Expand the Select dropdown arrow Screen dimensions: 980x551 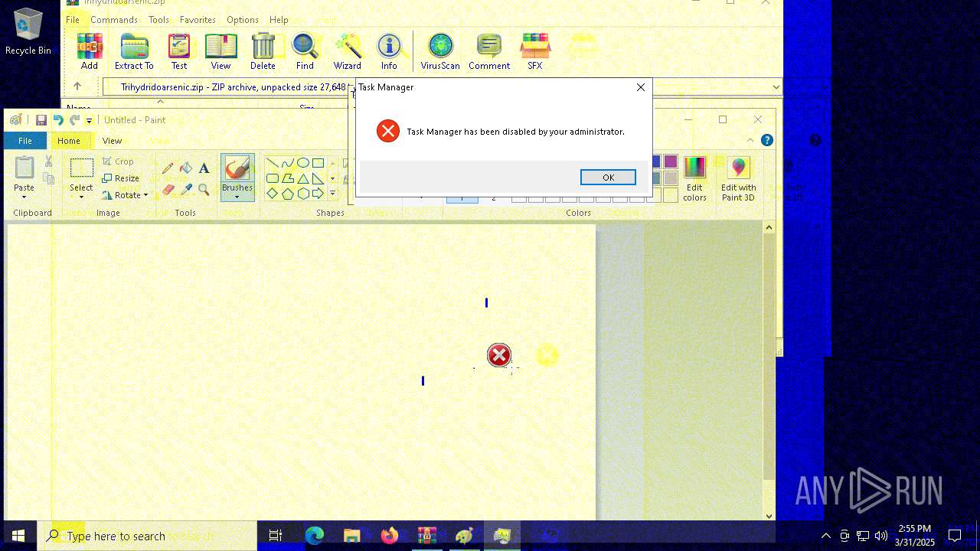(x=81, y=197)
